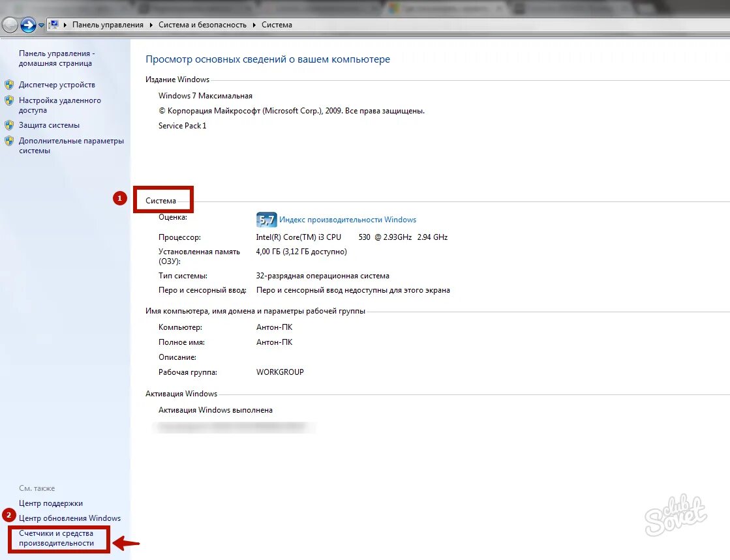Open Центр поддержки link

coord(51,503)
